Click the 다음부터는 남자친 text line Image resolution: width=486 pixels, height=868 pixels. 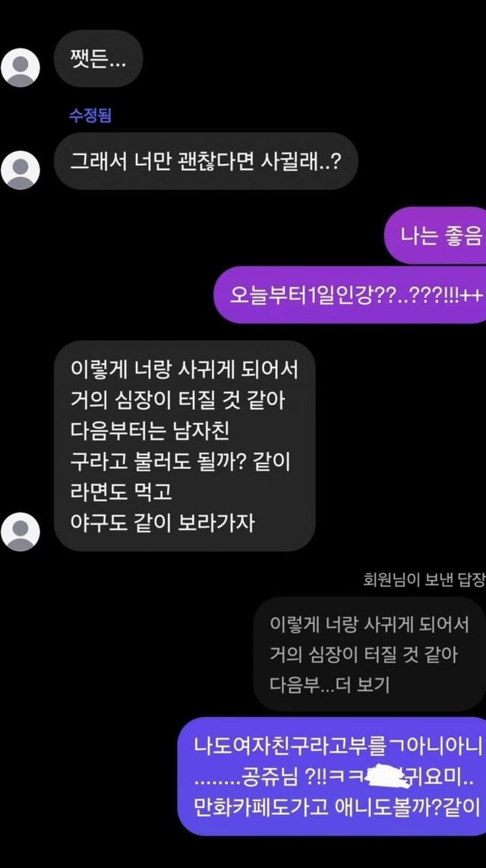pyautogui.click(x=150, y=431)
